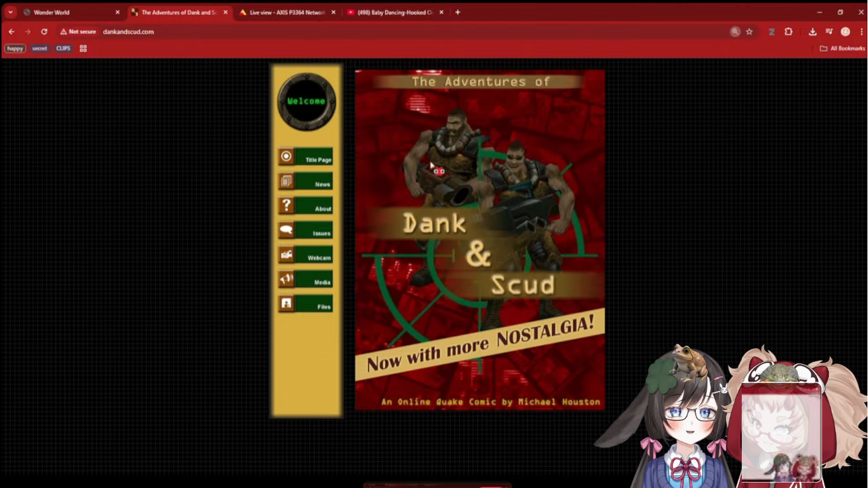The width and height of the screenshot is (868, 488).
Task: Close the Dank and Scud tab
Action: tap(226, 12)
